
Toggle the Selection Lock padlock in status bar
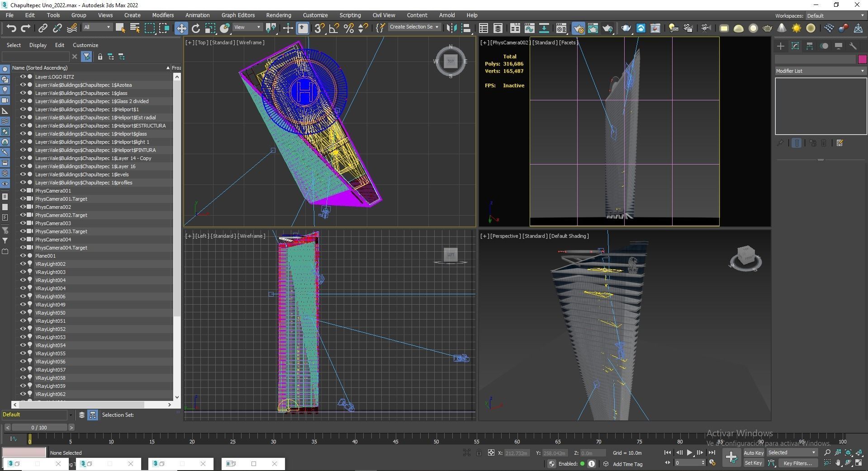coord(479,452)
